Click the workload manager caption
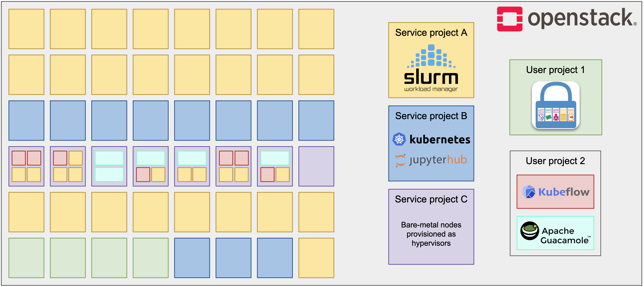The image size is (644, 287). coord(431,89)
